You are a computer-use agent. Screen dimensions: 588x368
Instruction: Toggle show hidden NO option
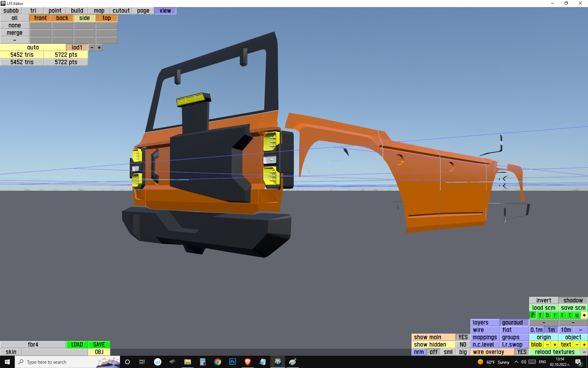[x=463, y=345]
